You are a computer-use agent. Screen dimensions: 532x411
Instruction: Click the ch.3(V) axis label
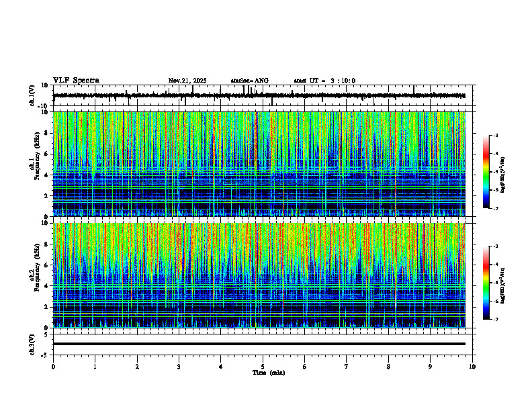click(32, 345)
